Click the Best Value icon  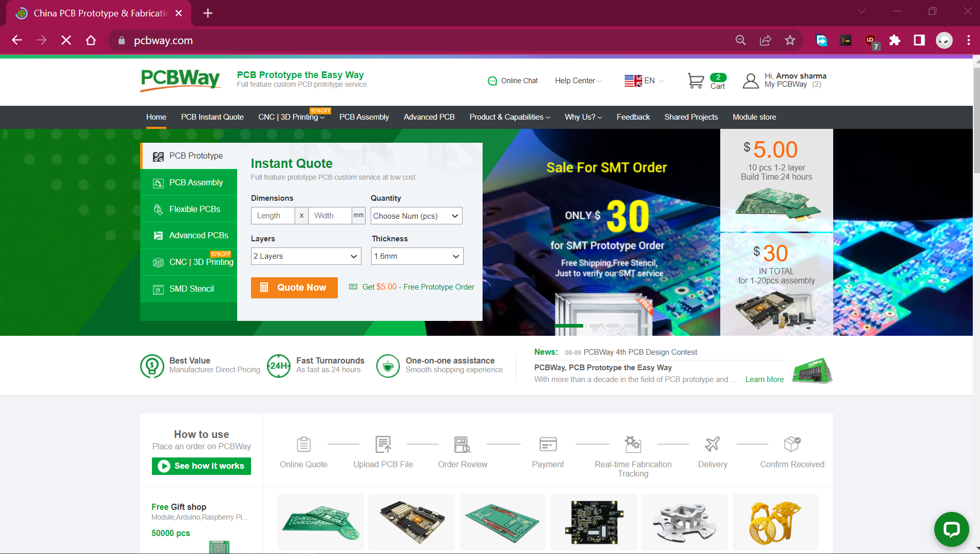tap(152, 366)
